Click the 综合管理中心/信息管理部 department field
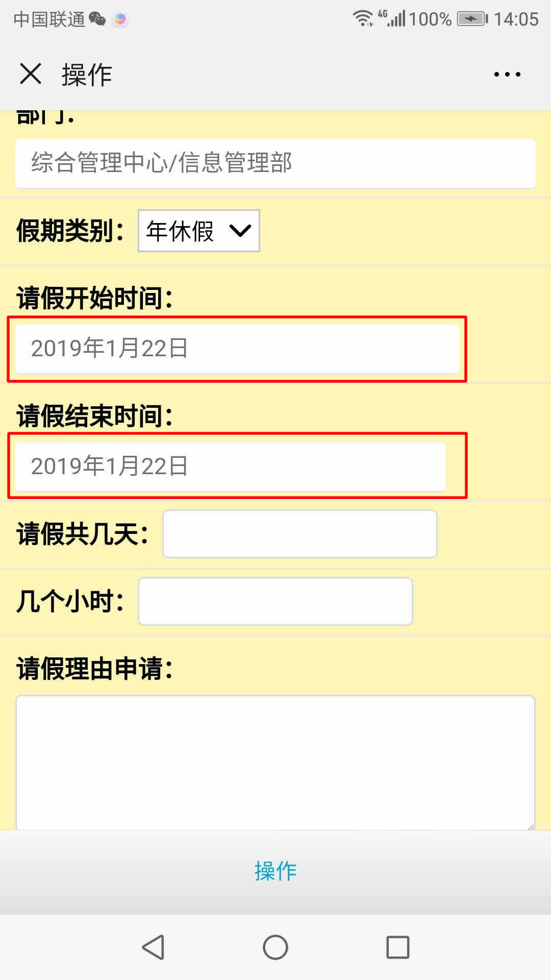The height and width of the screenshot is (980, 551). (275, 163)
